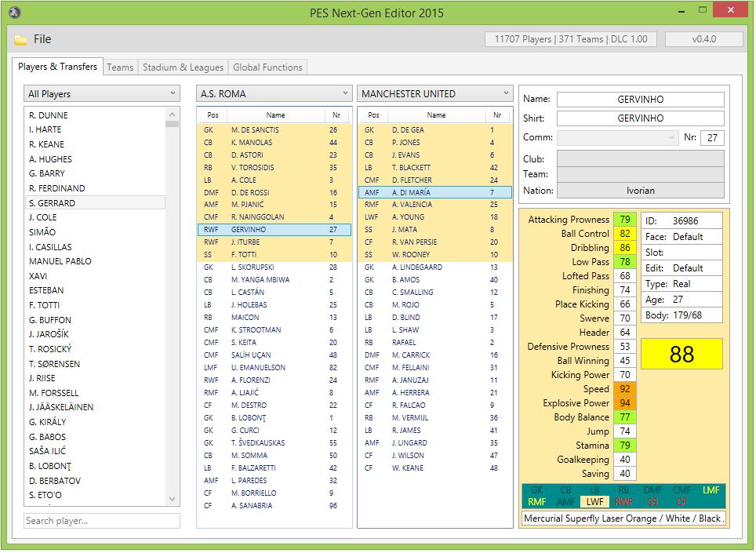Toggle the CF position

pos(681,502)
